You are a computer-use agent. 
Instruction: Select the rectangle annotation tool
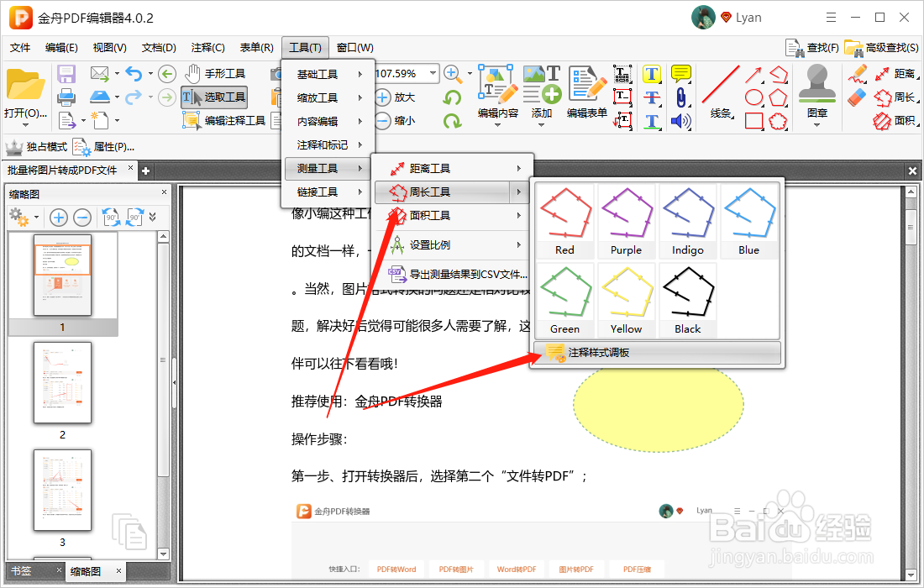pyautogui.click(x=753, y=120)
